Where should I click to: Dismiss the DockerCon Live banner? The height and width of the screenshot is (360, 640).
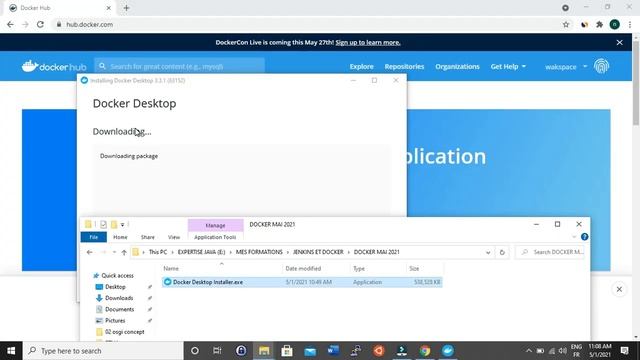(620, 42)
